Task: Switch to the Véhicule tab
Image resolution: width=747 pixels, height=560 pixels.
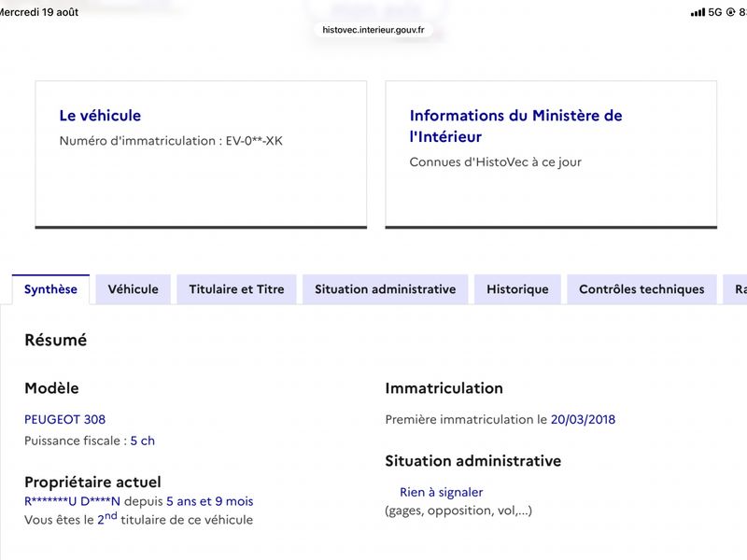Action: pyautogui.click(x=133, y=289)
